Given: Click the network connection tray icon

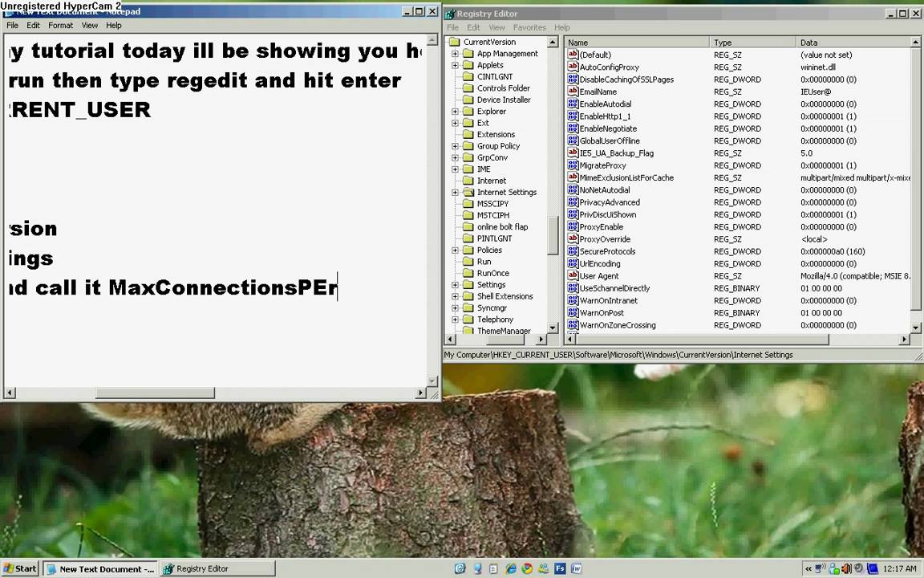Looking at the screenshot, I should click(x=820, y=568).
